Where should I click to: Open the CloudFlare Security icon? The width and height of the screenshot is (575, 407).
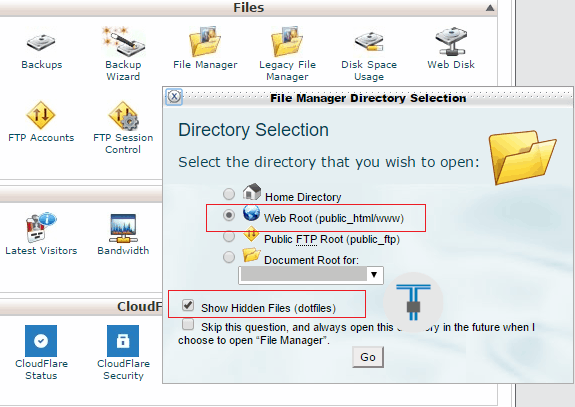click(123, 341)
